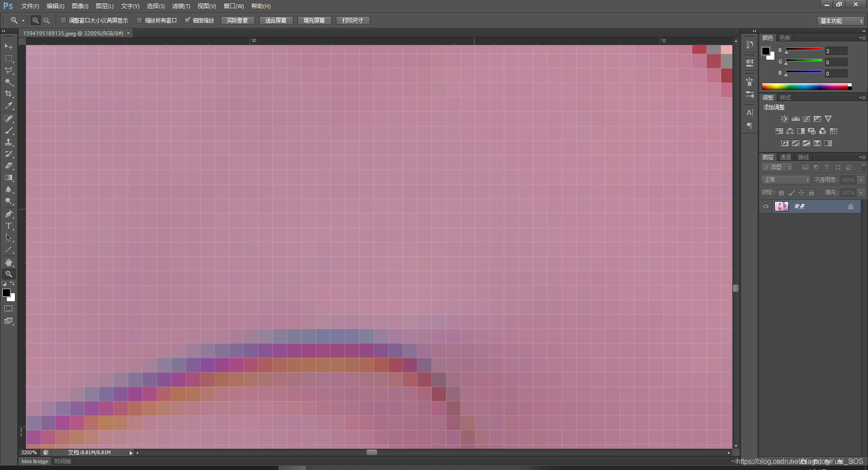The height and width of the screenshot is (470, 868).
Task: Select the Eyedropper tool
Action: point(9,106)
